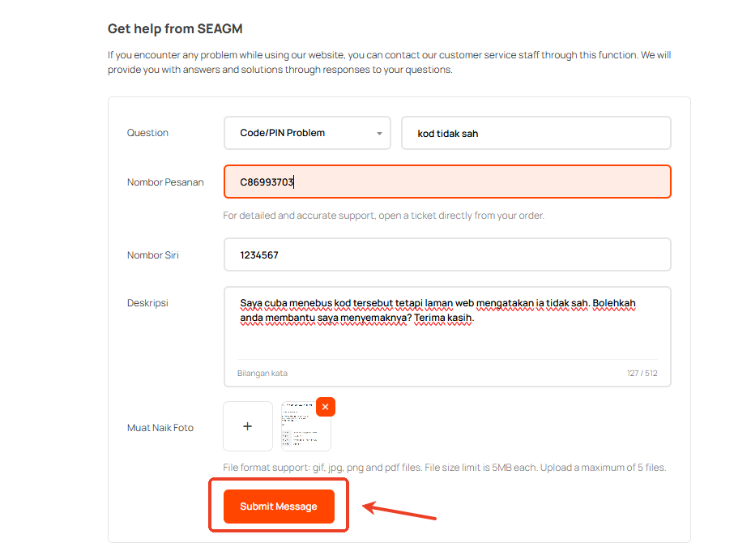Click the 'Nombor Pesanan' field label
Image resolution: width=734 pixels, height=560 pixels.
pyautogui.click(x=165, y=182)
